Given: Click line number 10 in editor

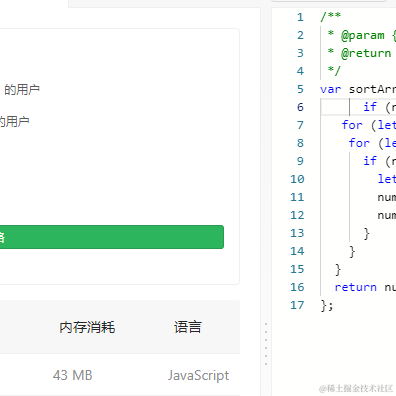Looking at the screenshot, I should tap(297, 179).
